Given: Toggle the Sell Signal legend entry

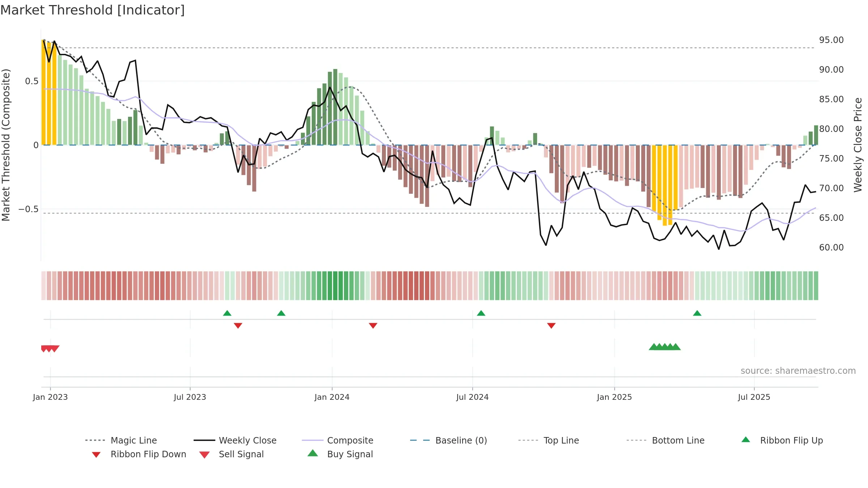Looking at the screenshot, I should (231, 454).
